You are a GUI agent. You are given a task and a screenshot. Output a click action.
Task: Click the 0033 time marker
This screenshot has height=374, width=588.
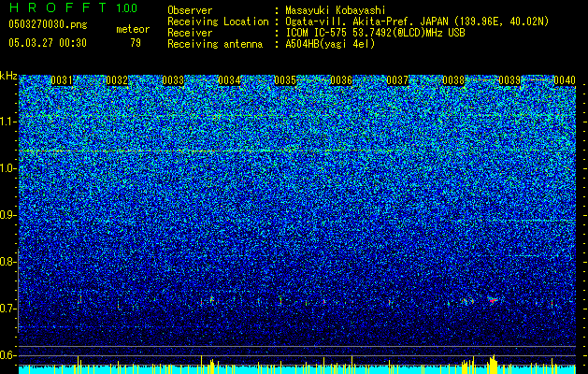[173, 80]
